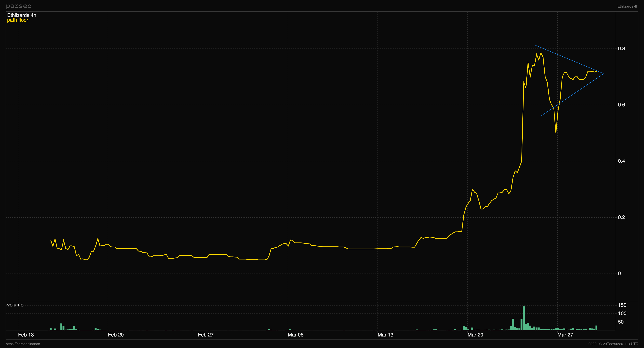The width and height of the screenshot is (644, 348).
Task: Click the Feb 13 date axis label
Action: (x=26, y=335)
